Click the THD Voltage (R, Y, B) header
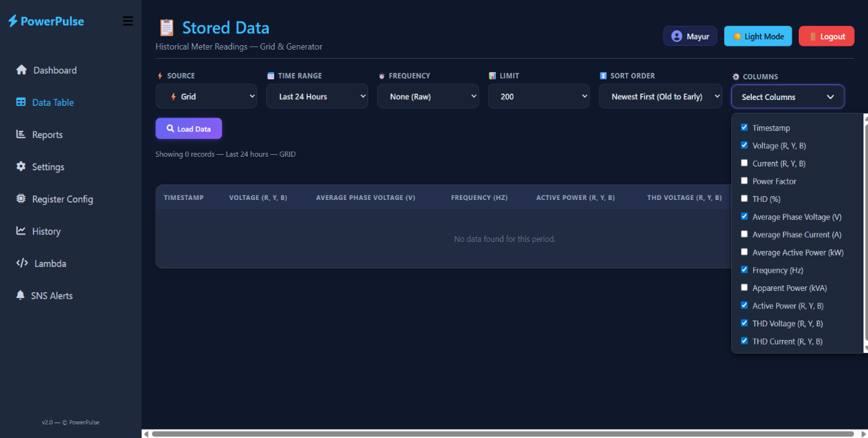The width and height of the screenshot is (868, 438). pyautogui.click(x=684, y=197)
